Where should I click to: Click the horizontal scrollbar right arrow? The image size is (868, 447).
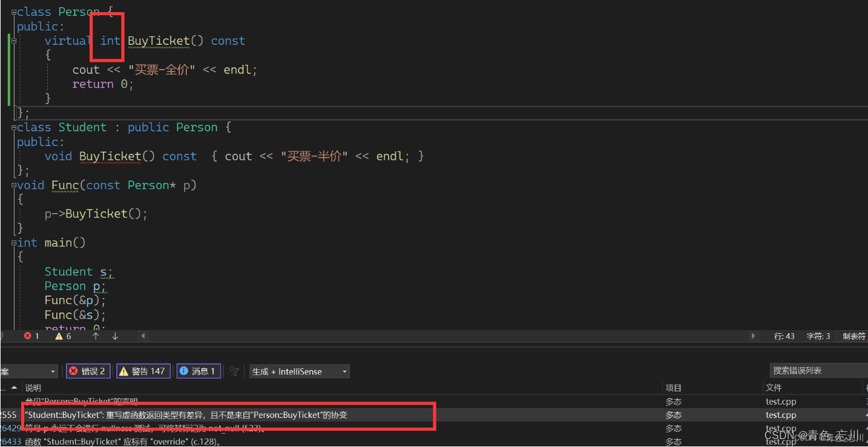(754, 336)
